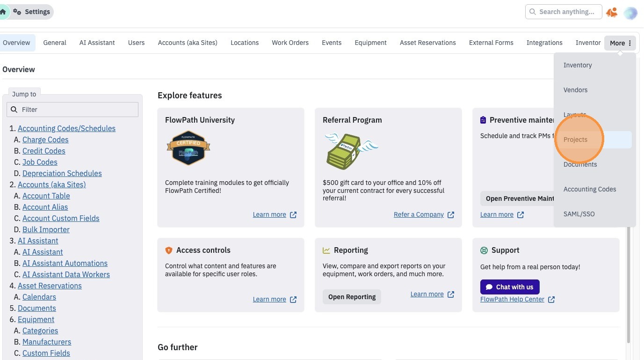Click the shield icon beside the Access controls heading
Viewport: 644px width, 360px height.
tap(169, 250)
